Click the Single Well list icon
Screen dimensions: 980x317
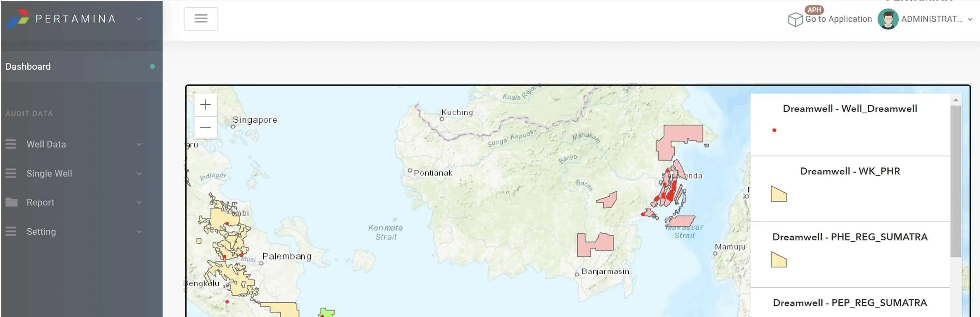[11, 174]
